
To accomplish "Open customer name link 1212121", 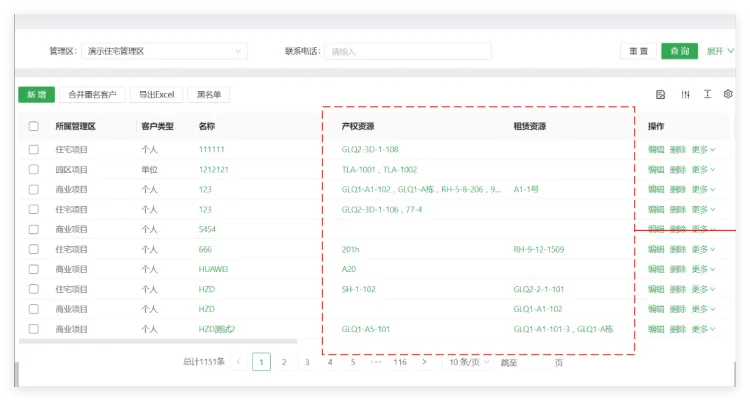I will [x=214, y=169].
